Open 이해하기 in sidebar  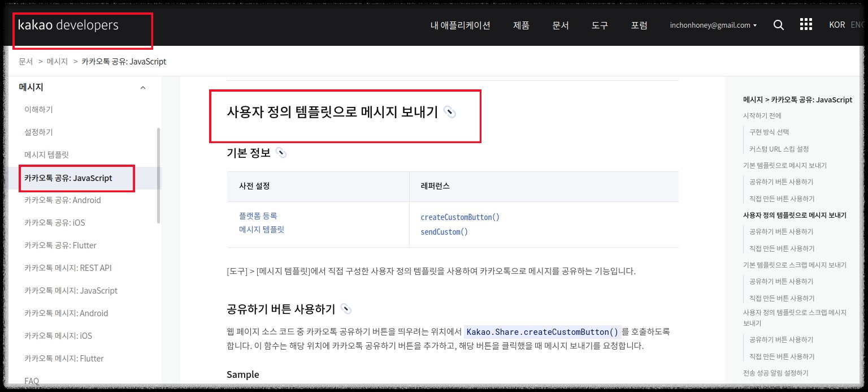coord(38,110)
